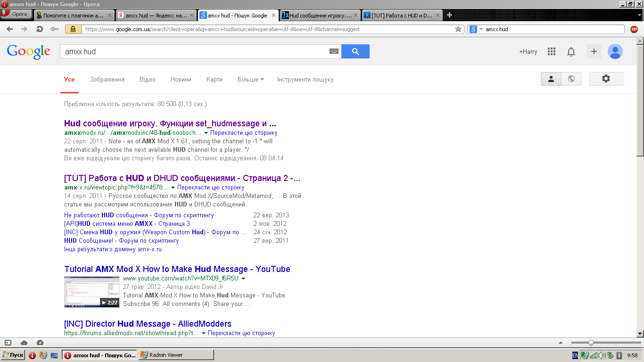The width and height of the screenshot is (644, 362).
Task: Click the Opera Turbo gauge icon
Action: pos(40,343)
